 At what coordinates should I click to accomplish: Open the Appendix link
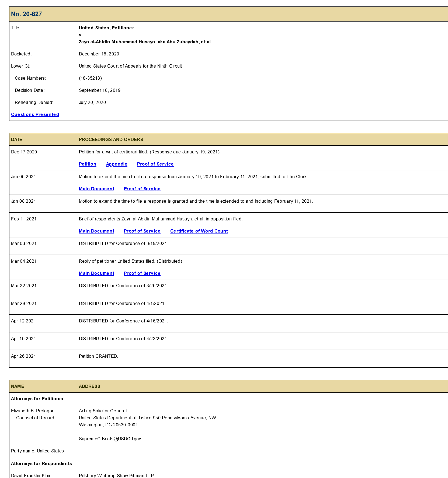117,164
